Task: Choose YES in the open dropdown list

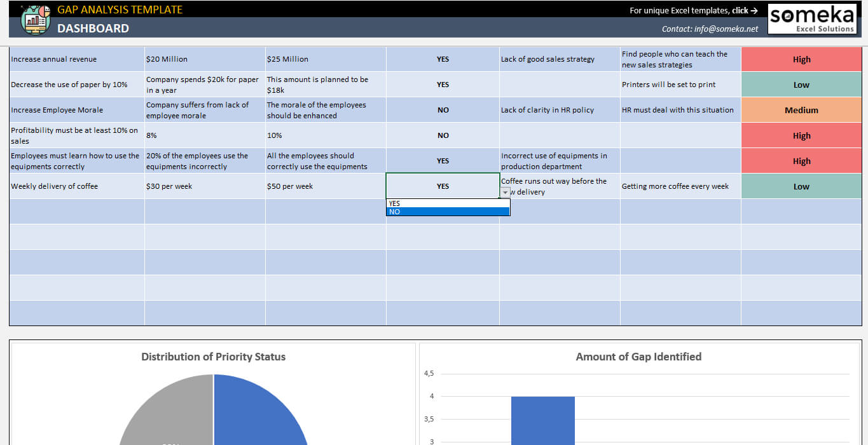Action: [448, 203]
